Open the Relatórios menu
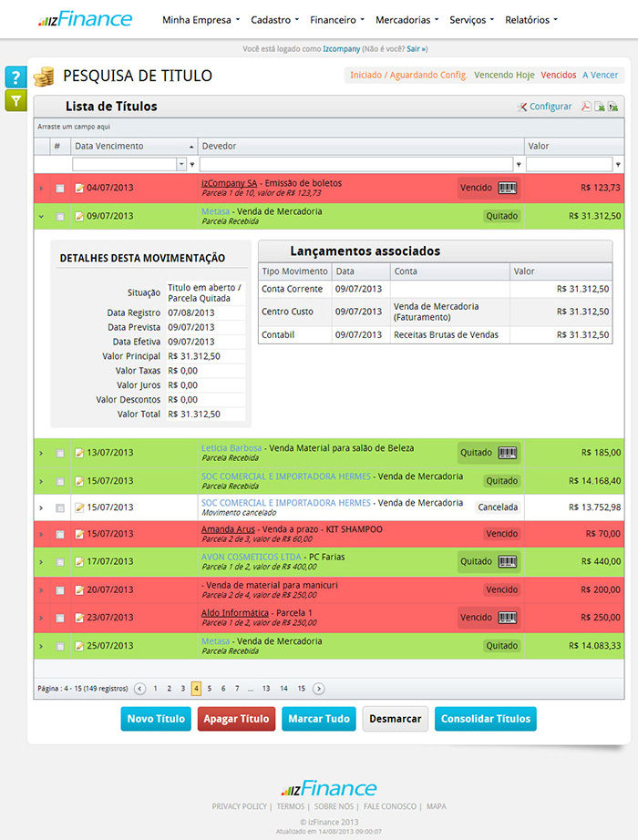 [x=530, y=20]
